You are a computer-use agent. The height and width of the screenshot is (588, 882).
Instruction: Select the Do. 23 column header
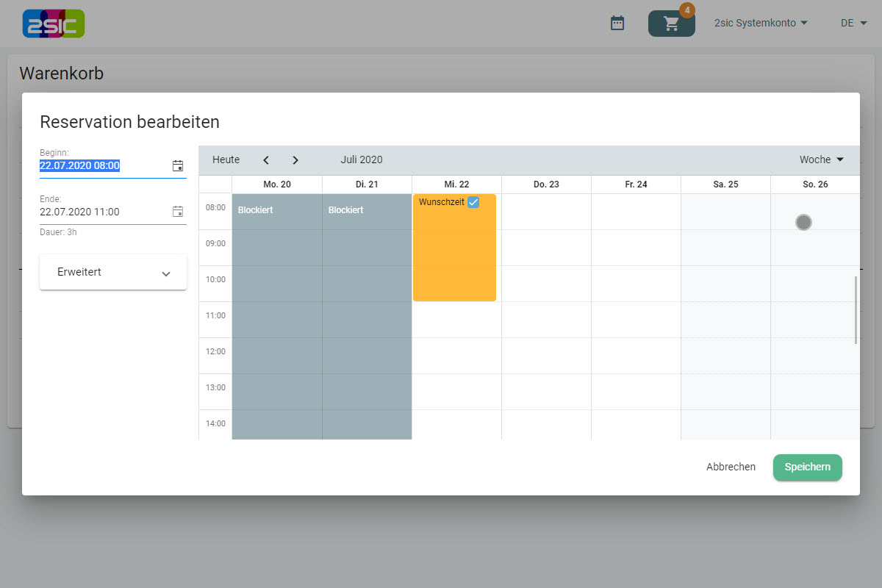tap(546, 184)
